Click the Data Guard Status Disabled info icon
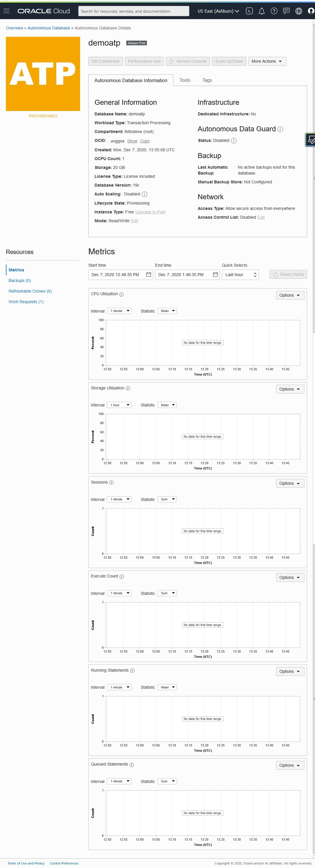The width and height of the screenshot is (315, 868). [x=234, y=140]
